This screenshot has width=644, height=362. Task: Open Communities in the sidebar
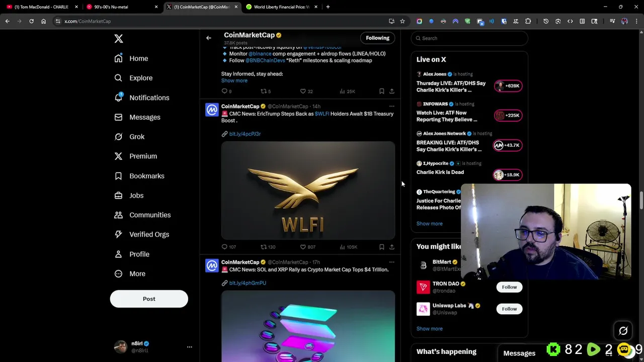[142, 215]
